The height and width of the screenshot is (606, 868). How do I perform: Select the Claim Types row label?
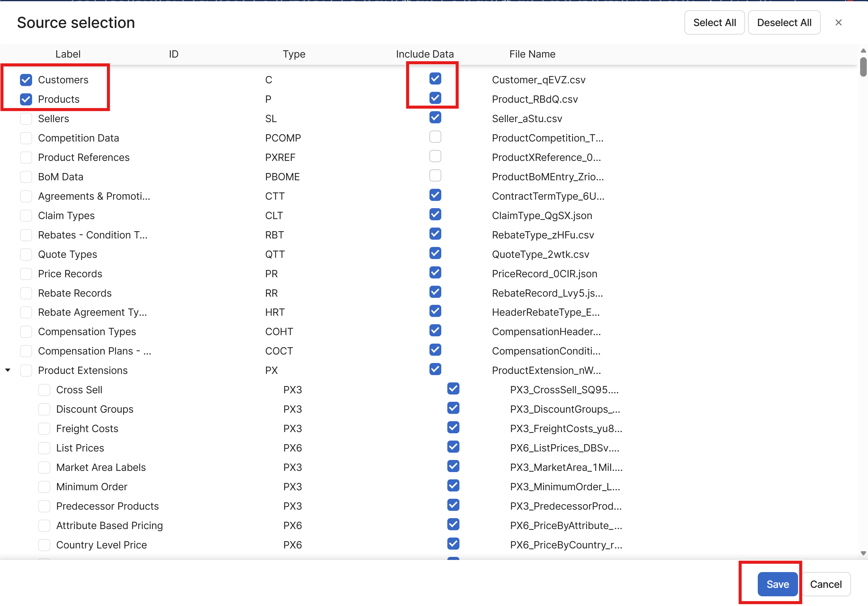66,216
